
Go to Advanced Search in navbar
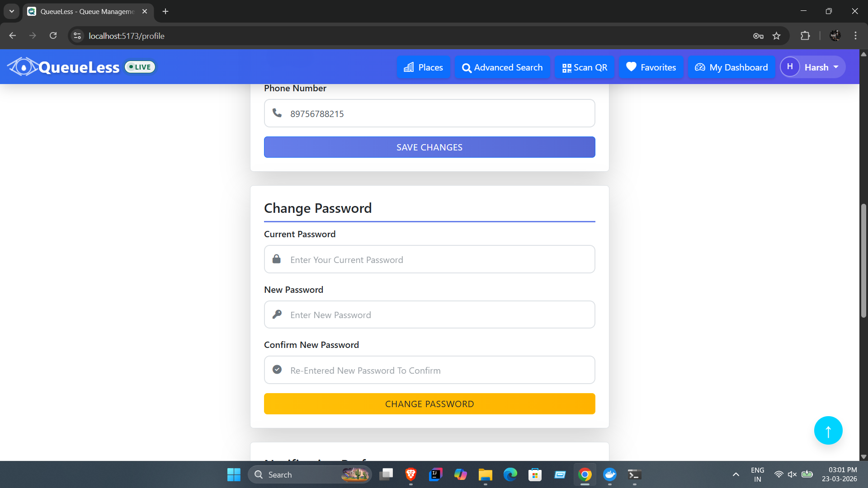[502, 67]
